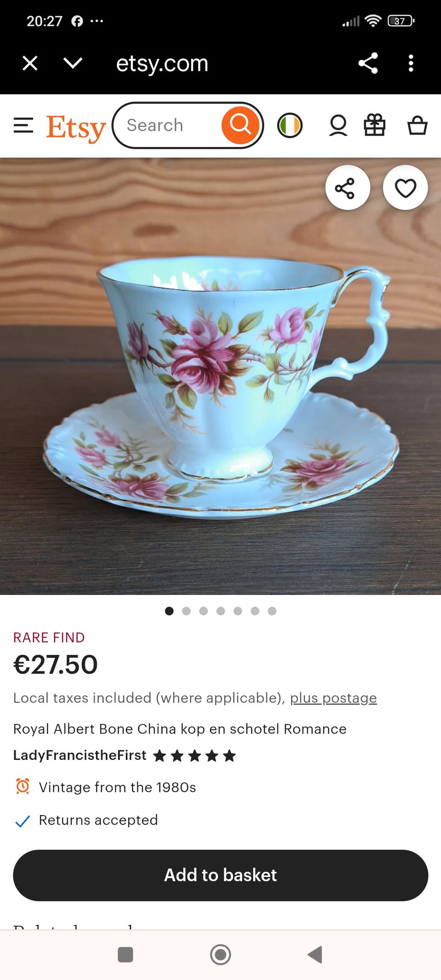Jump to the last image carousel dot
Image resolution: width=441 pixels, height=980 pixels.
pos(272,611)
